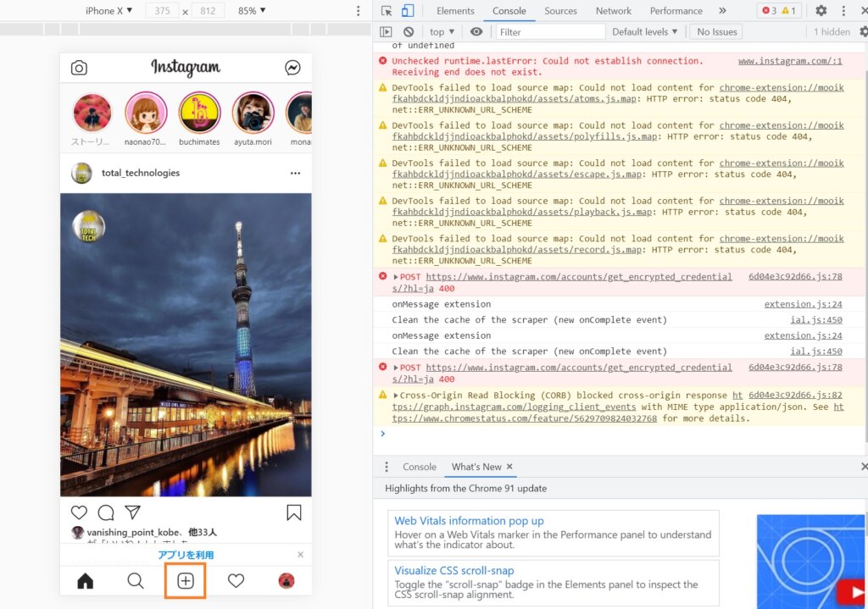Click the 1 hidden messages label
Viewport: 868px width, 609px height.
[832, 32]
